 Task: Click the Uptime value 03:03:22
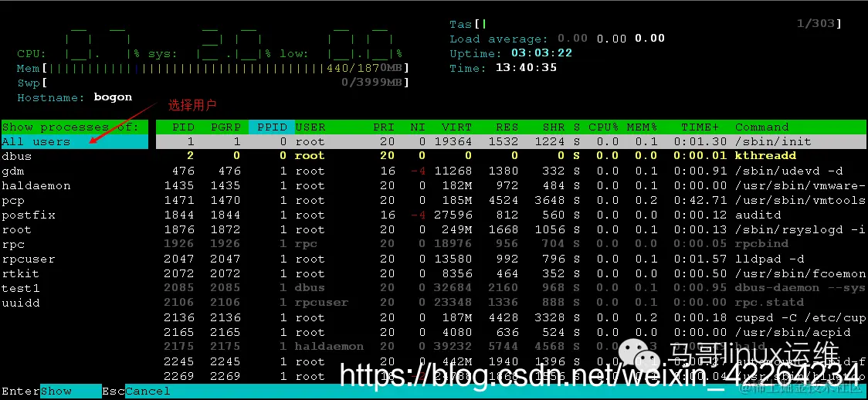(541, 53)
